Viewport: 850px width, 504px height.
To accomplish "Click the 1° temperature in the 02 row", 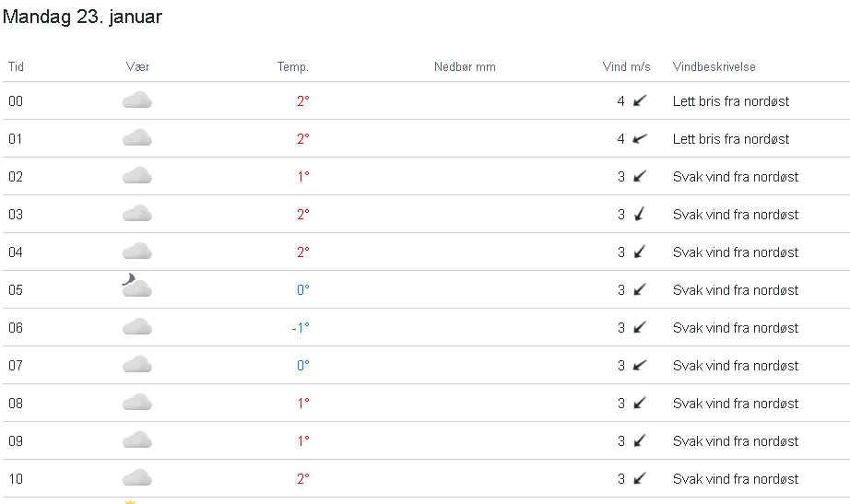I will [303, 177].
